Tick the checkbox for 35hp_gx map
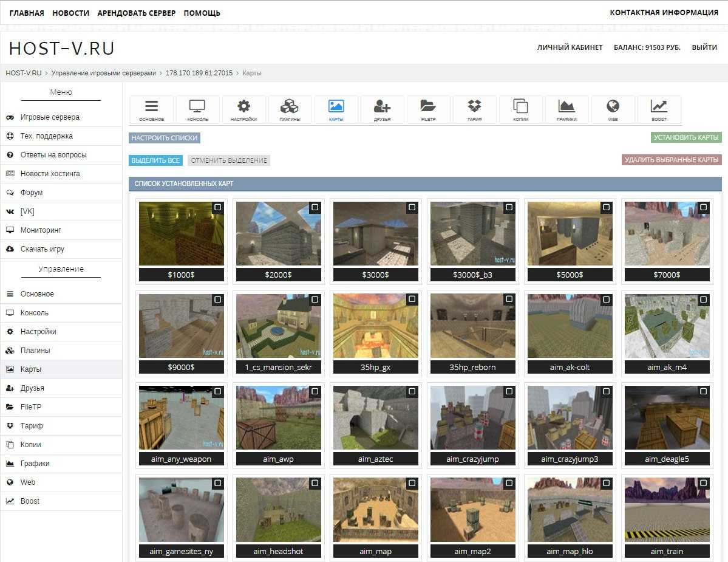This screenshot has height=562, width=728. (412, 300)
